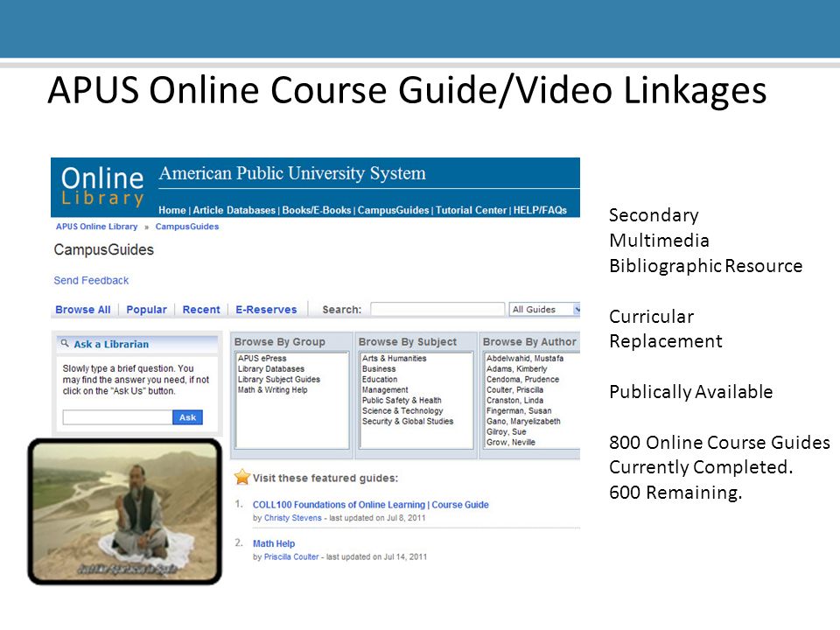Select author Gano, Maryelizabeth
This screenshot has height=630, width=840.
coord(523,422)
